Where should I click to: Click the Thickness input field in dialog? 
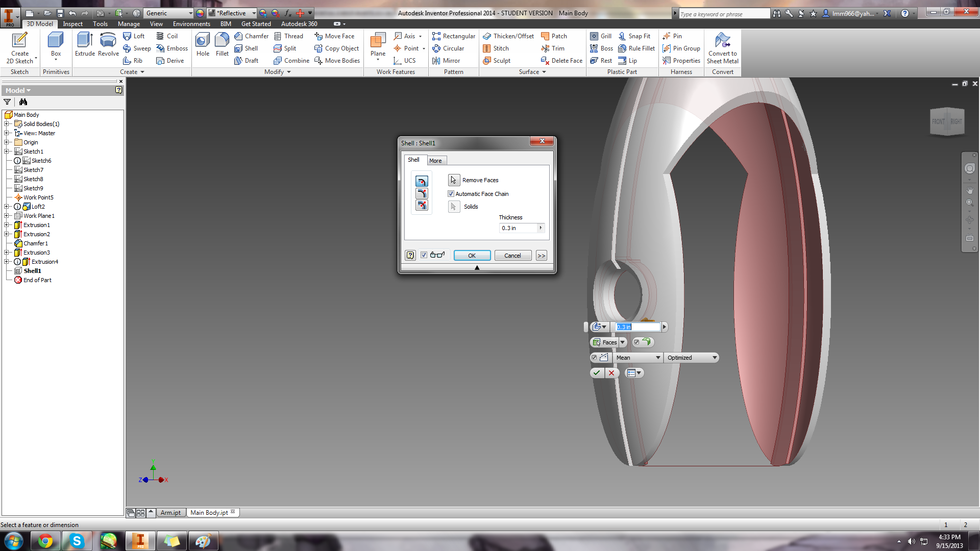(518, 228)
